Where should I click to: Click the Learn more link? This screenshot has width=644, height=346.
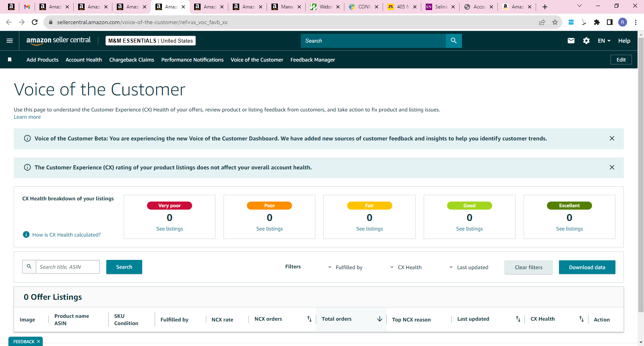[x=27, y=117]
